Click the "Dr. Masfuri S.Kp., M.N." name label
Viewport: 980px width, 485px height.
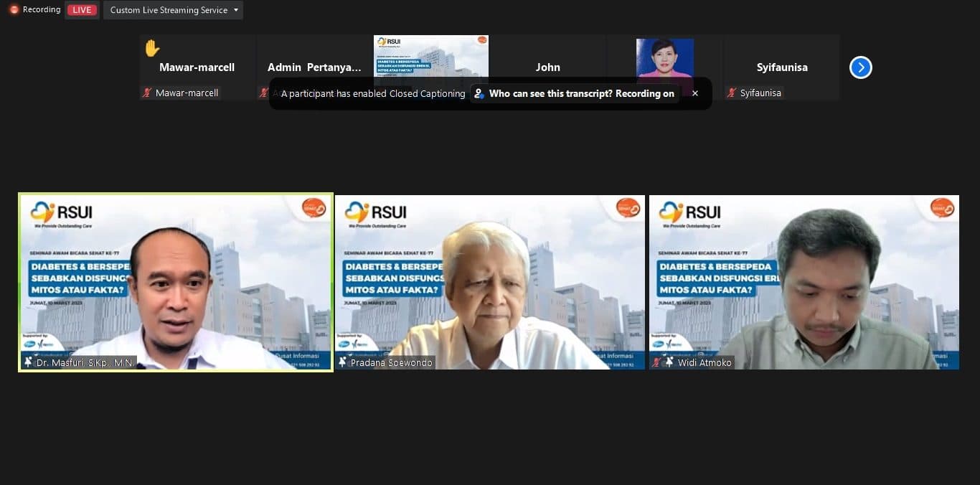pyautogui.click(x=85, y=363)
